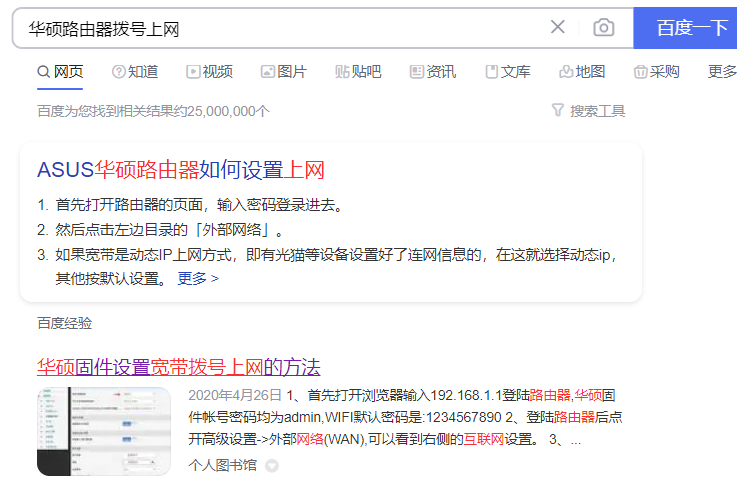Click the result count text 百度为您找到相关结果约25,000,000个

point(153,111)
